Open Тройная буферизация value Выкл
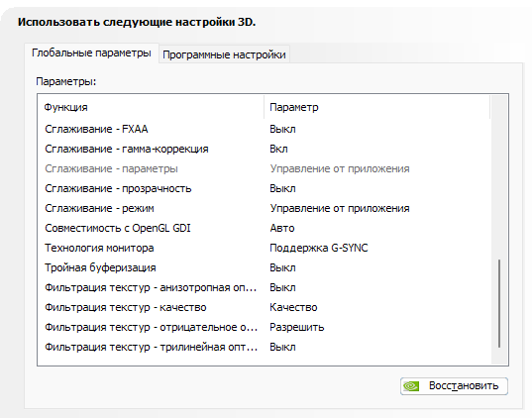This screenshot has width=532, height=418. (x=282, y=267)
